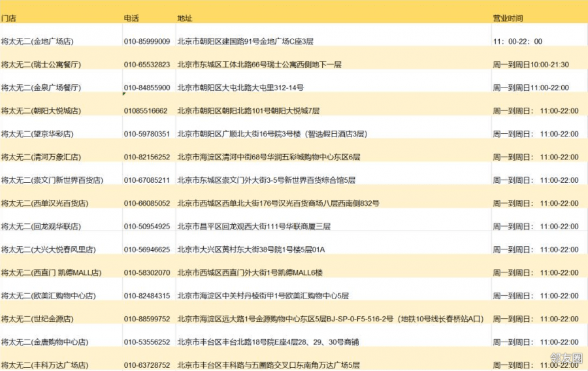
Task: Select the 营业时间 header cell
Action: pos(508,18)
